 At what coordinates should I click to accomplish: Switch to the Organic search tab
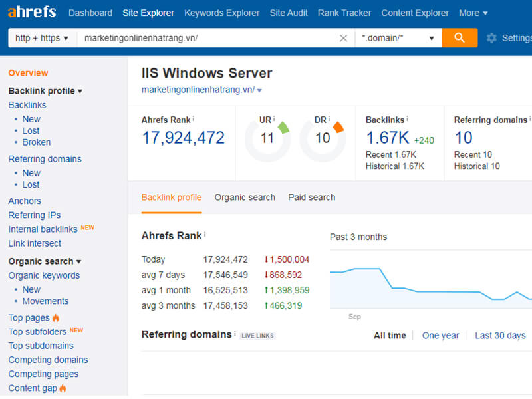coord(245,198)
